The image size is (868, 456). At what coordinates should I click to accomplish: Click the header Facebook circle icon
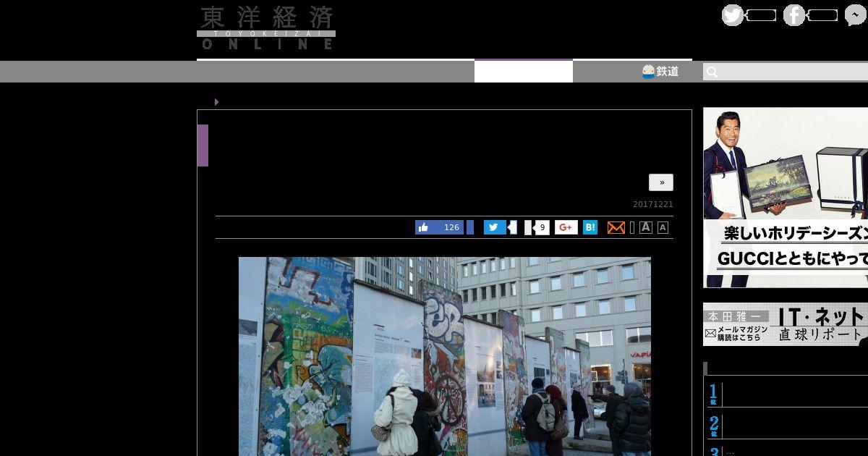pyautogui.click(x=794, y=15)
